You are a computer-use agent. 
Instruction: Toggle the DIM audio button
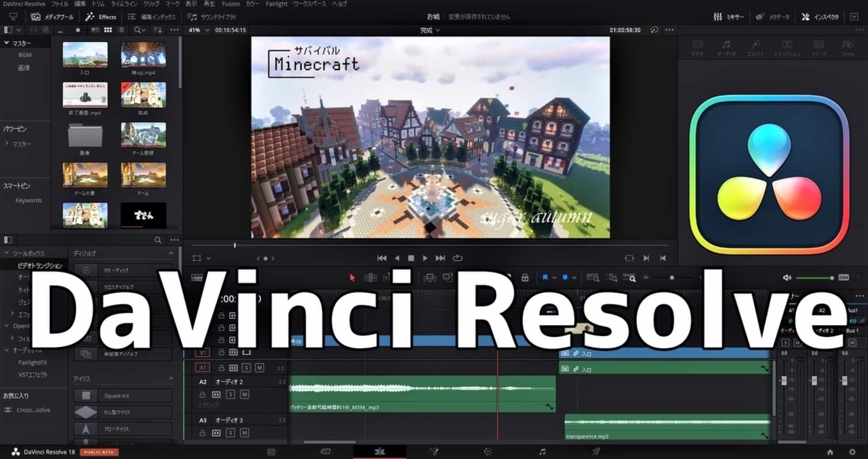coord(843,278)
